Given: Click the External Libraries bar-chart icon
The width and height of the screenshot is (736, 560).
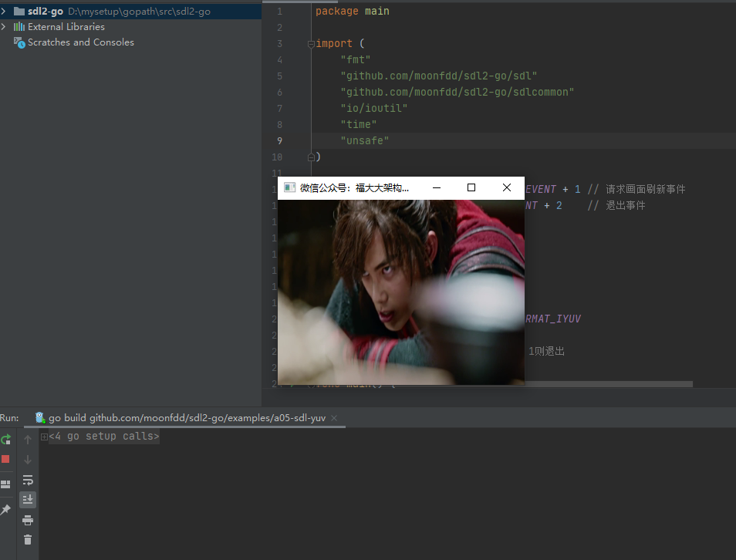Looking at the screenshot, I should coord(19,27).
